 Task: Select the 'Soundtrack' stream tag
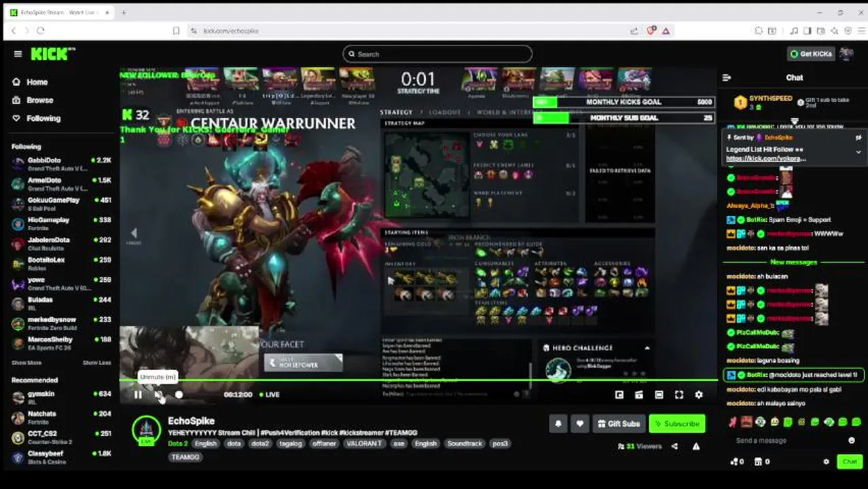pos(465,443)
